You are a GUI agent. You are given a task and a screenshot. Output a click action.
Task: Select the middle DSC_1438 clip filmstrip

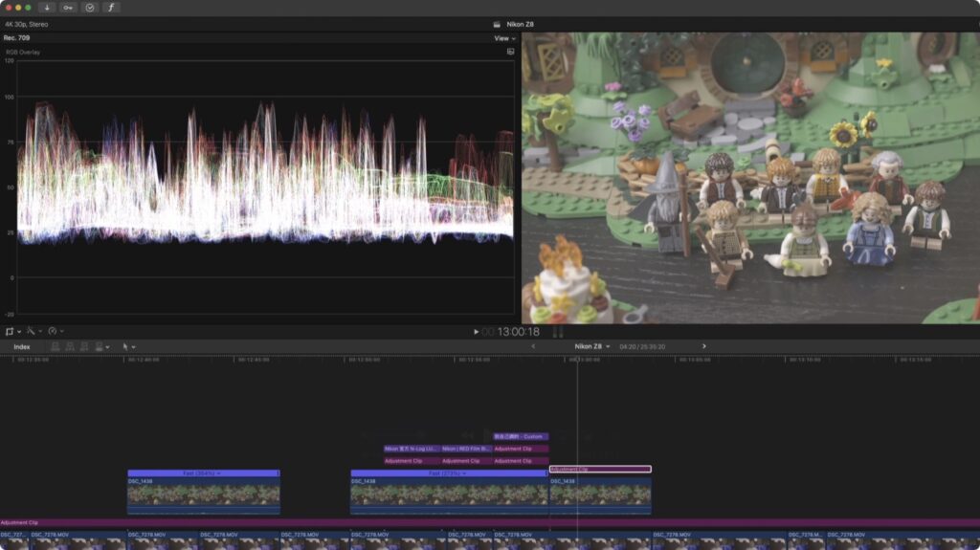449,496
